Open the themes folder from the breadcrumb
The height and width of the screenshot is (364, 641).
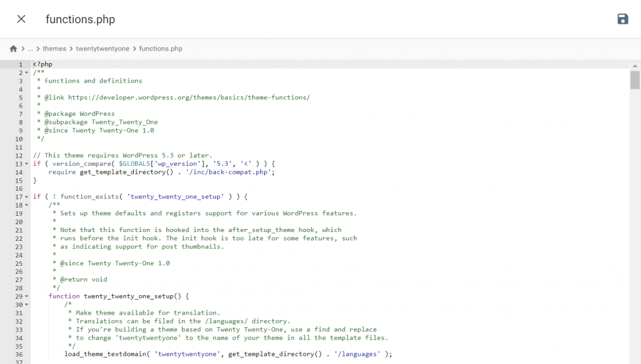(x=54, y=48)
